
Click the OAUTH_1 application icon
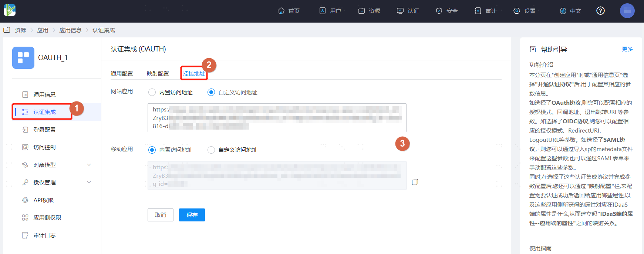[x=23, y=58]
